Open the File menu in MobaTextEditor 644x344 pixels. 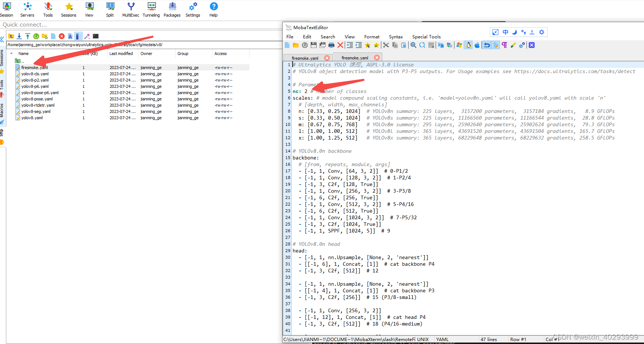pyautogui.click(x=290, y=37)
